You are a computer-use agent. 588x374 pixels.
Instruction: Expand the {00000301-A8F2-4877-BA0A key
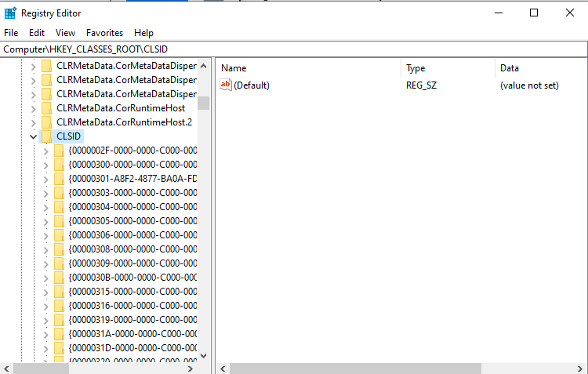[x=45, y=180]
